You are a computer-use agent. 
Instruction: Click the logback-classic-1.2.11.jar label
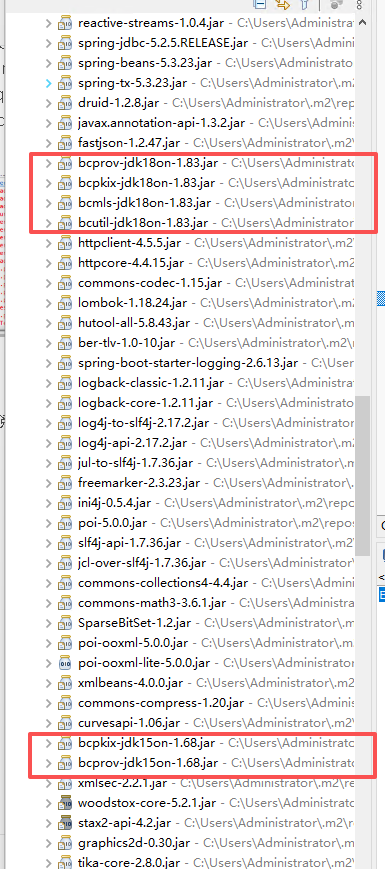pos(151,383)
